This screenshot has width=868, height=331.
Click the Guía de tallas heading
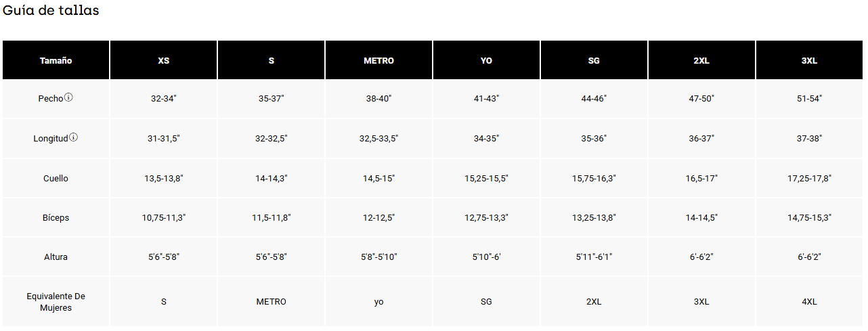[51, 11]
